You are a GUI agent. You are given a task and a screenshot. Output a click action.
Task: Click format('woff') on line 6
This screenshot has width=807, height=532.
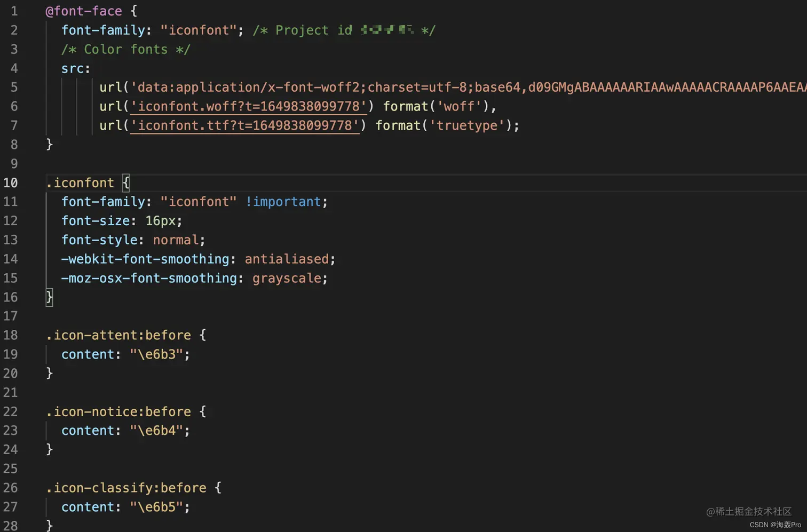pyautogui.click(x=436, y=106)
